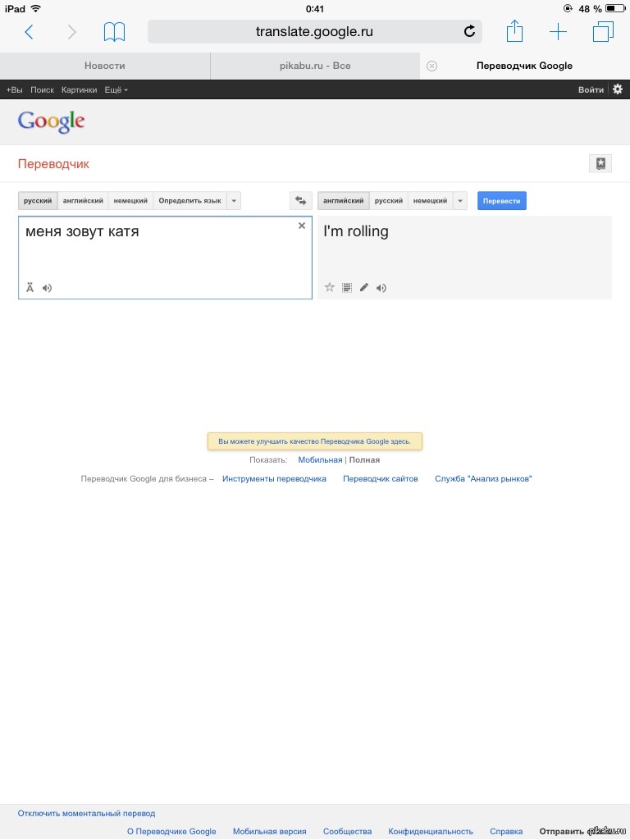Expand the source language dropdown arrow
Viewport: 630px width, 840px height.
pyautogui.click(x=234, y=201)
